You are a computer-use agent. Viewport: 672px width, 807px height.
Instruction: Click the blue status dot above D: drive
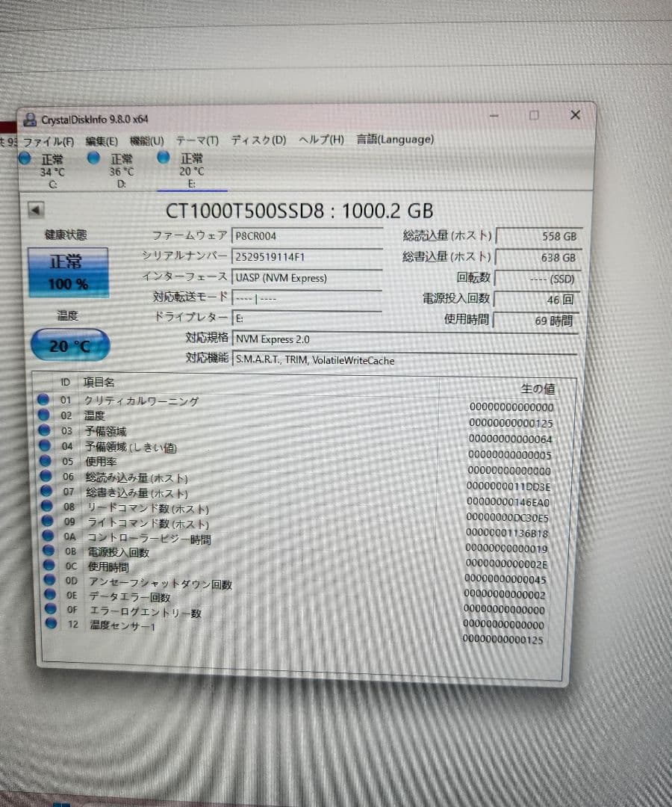pos(93,158)
